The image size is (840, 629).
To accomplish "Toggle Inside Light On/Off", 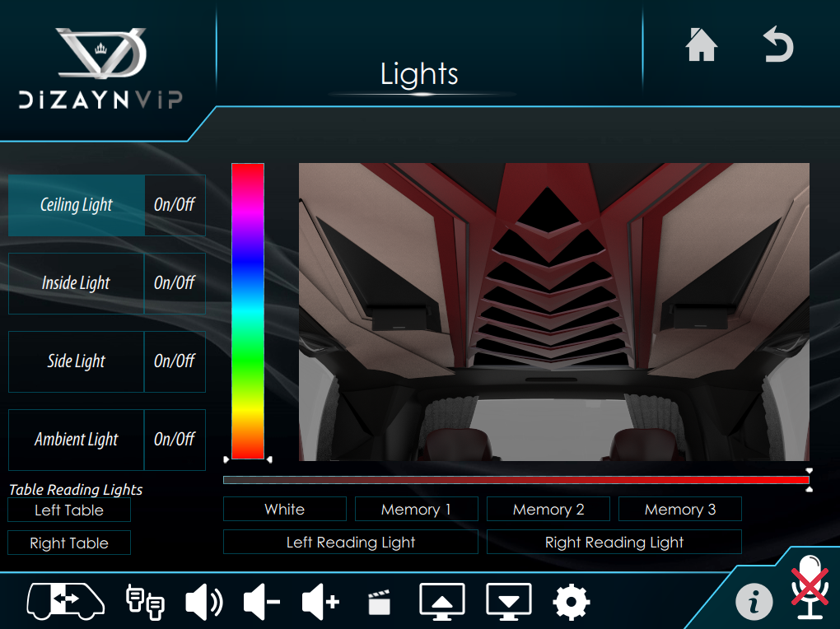I will click(x=175, y=283).
